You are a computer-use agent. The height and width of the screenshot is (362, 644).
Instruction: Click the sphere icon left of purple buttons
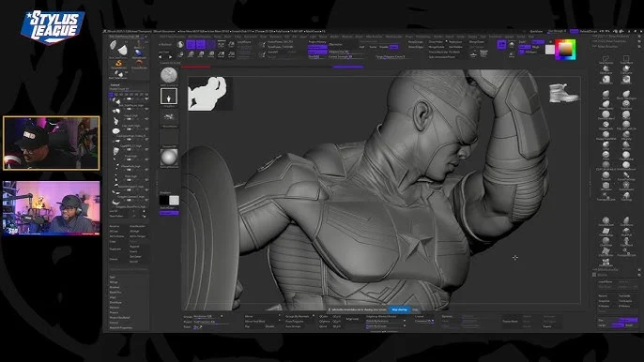tap(180, 44)
